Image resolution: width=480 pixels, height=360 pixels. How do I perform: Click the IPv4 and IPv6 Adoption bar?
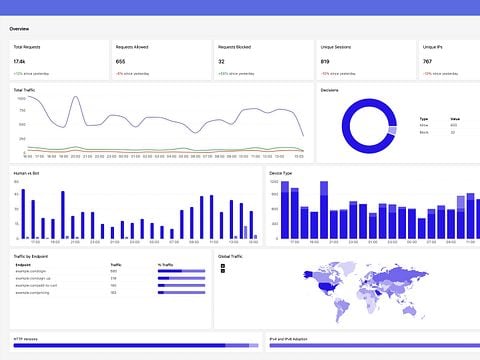point(375,346)
